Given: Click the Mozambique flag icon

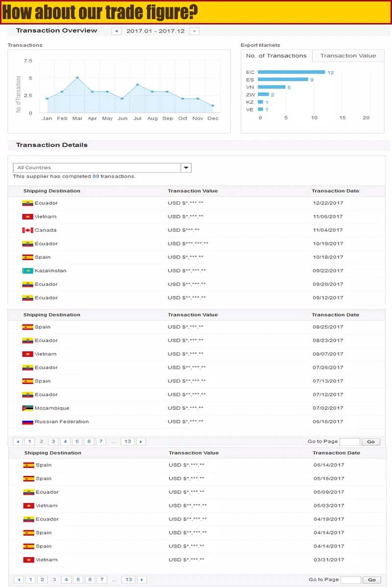Looking at the screenshot, I should tap(27, 408).
